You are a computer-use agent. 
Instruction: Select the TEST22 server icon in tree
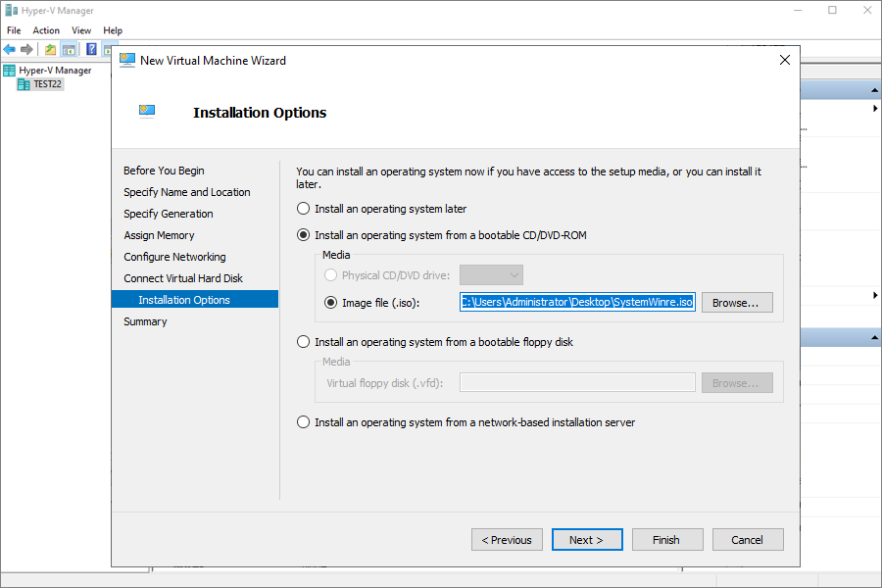click(24, 84)
